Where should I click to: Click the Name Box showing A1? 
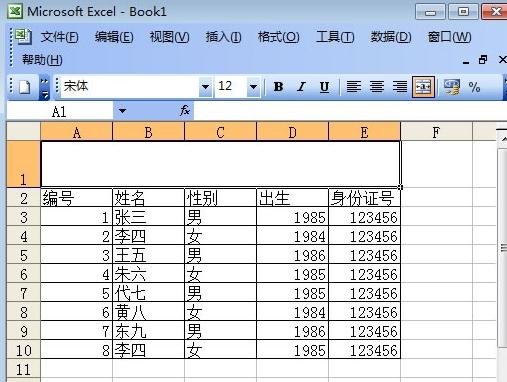(x=60, y=111)
